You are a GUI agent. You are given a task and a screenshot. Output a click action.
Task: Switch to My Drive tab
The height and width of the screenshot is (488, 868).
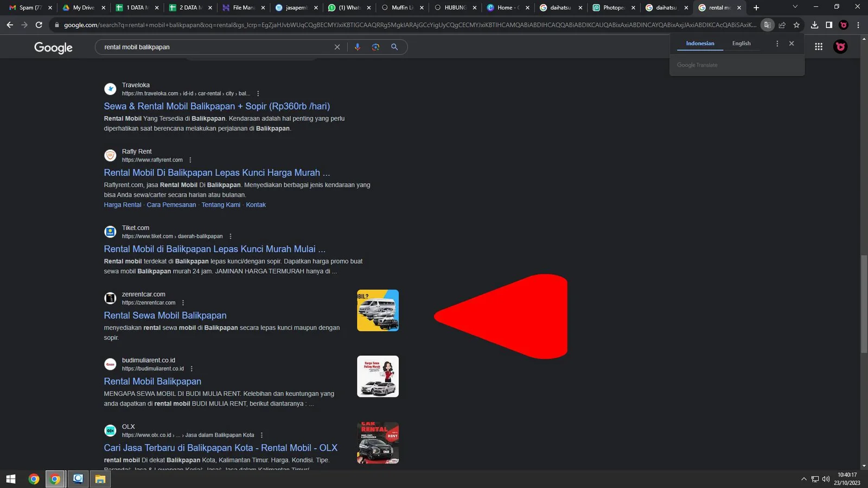pos(84,8)
